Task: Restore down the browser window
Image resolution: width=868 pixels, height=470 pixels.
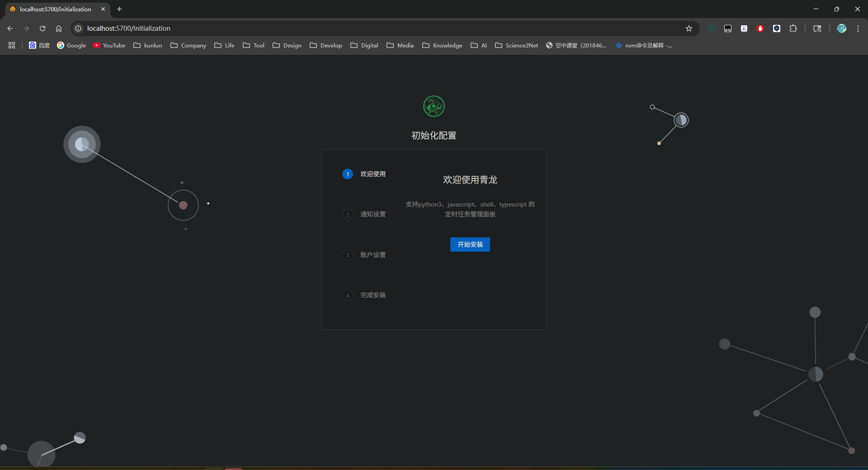Action: pyautogui.click(x=837, y=9)
